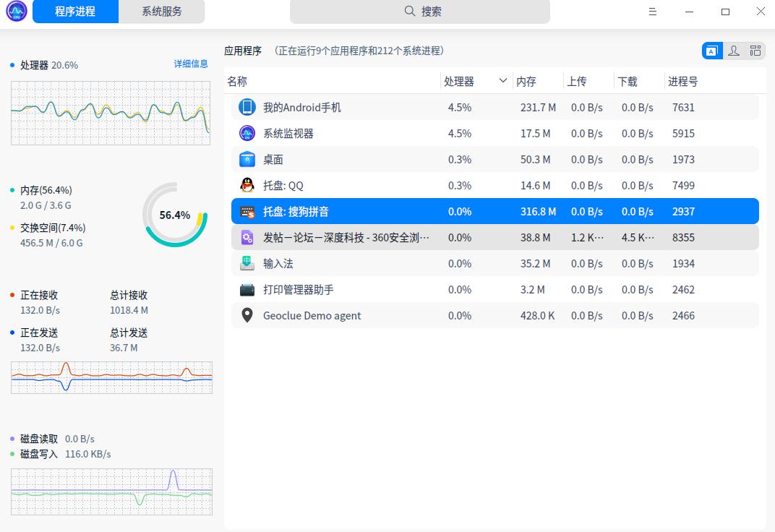Click the Geoclue Demo agent location icon
Screen dimensions: 775x532
(247, 315)
